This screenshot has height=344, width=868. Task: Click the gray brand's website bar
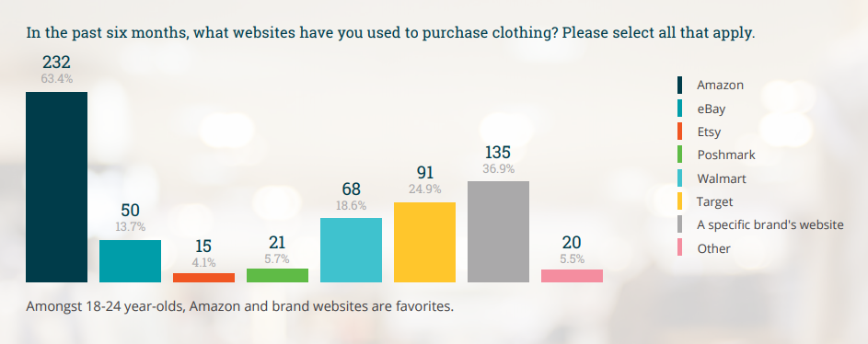[x=498, y=232]
